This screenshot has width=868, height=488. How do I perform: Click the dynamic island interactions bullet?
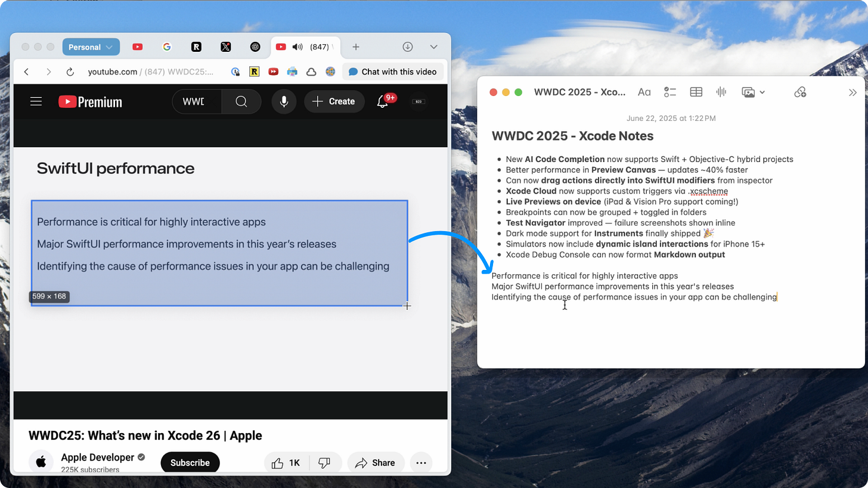[x=635, y=244]
